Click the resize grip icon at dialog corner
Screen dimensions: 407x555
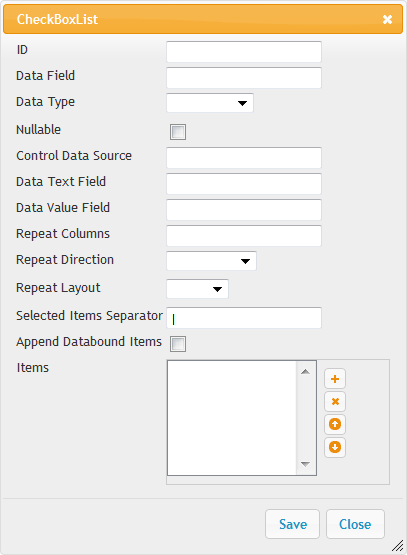[x=398, y=545]
